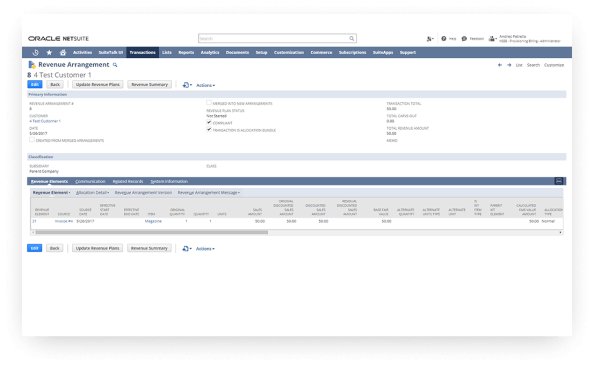
Task: Expand the Revenue Element sublist dropdown
Action: click(52, 193)
